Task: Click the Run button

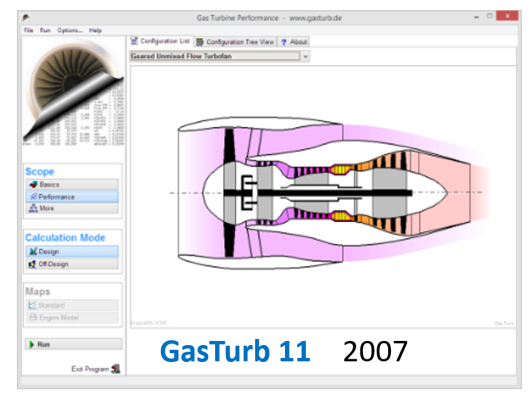Action: click(x=73, y=344)
